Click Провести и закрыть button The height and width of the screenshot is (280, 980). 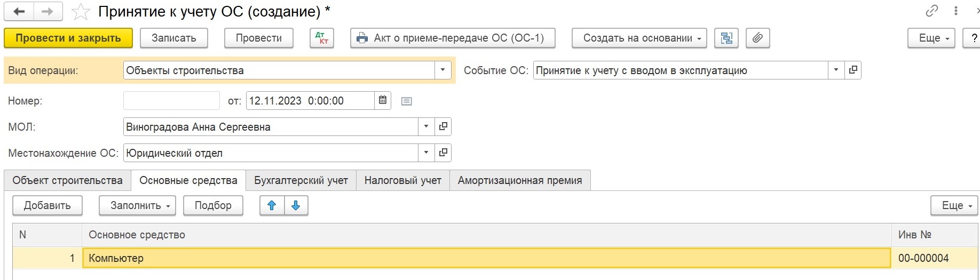[x=68, y=38]
